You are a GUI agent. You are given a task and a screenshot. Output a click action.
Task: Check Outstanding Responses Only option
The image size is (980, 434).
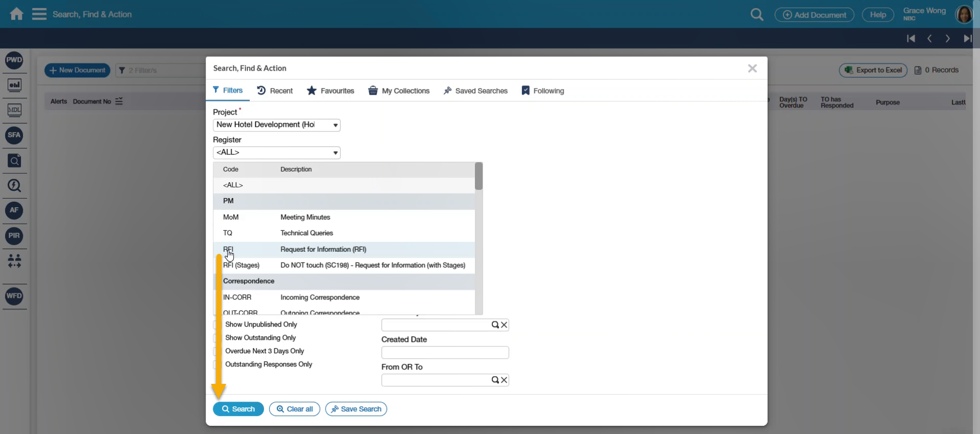[216, 364]
